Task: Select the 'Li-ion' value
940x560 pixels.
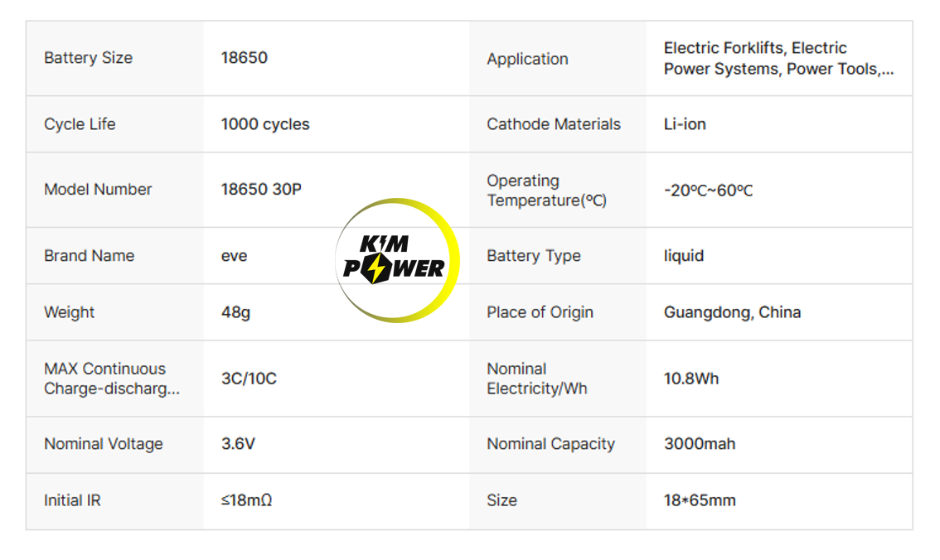Action: click(685, 124)
